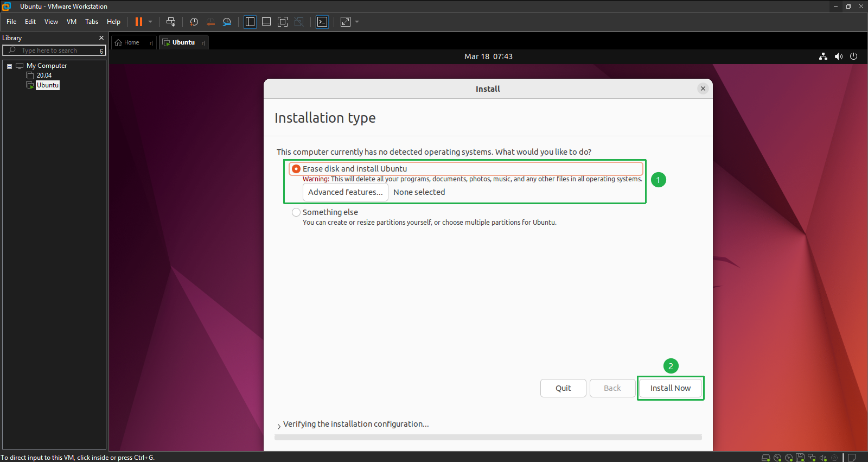Select the 20.04 virtual machine

[44, 75]
